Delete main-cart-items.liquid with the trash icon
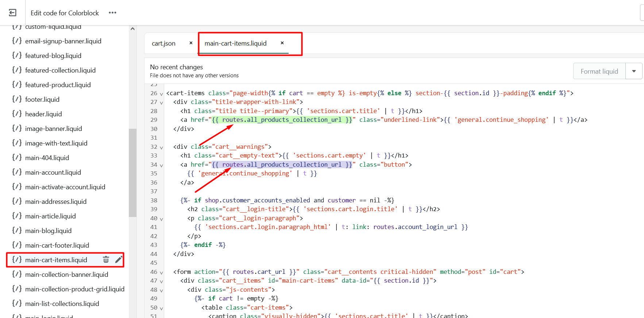Viewport: 644px width, 318px height. tap(106, 260)
